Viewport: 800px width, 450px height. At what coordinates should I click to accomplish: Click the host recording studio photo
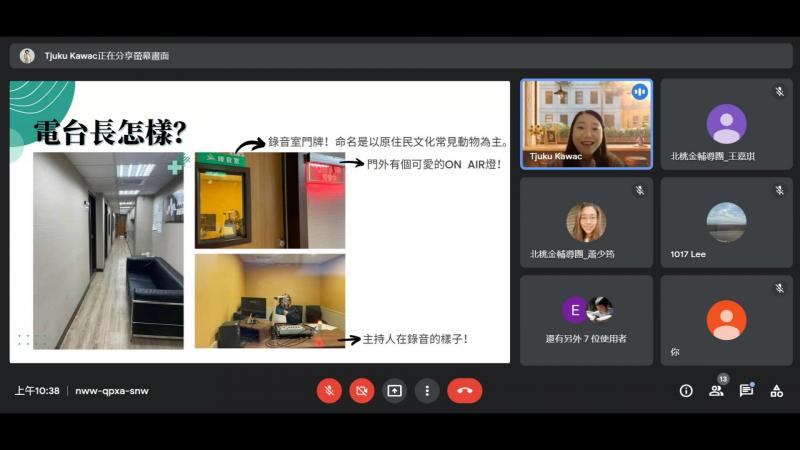[x=270, y=301]
